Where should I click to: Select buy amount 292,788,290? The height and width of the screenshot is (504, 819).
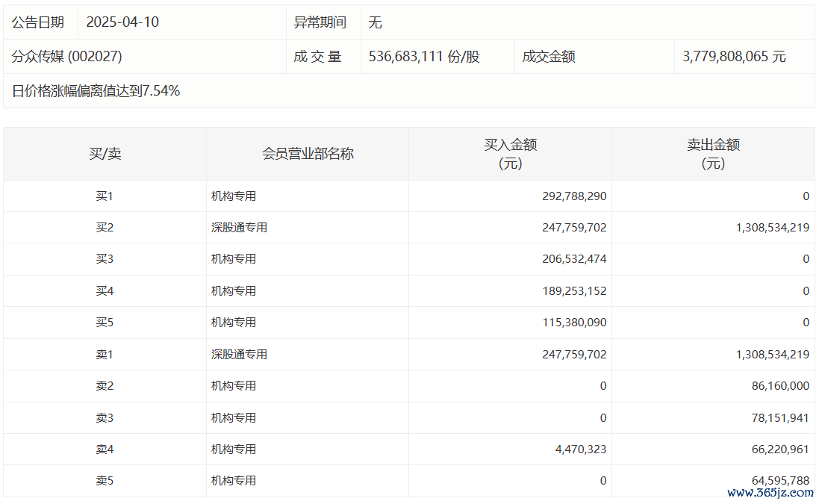point(574,196)
